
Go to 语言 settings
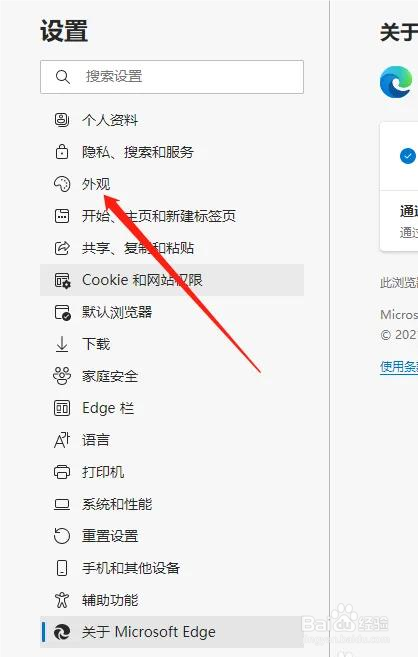pyautogui.click(x=172, y=440)
